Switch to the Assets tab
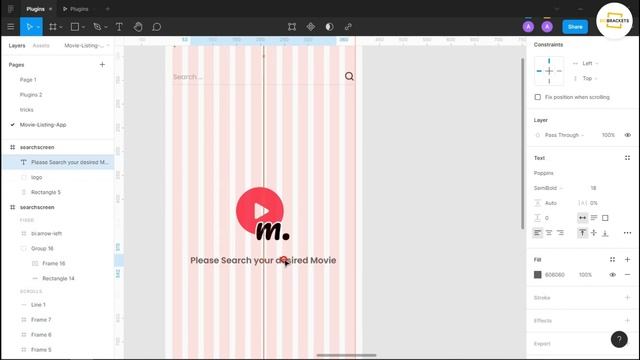 (41, 45)
